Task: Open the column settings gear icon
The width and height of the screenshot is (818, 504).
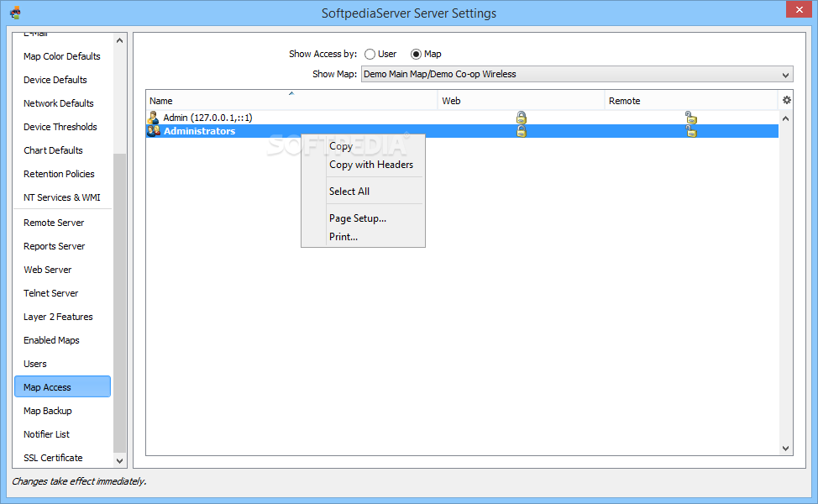Action: click(787, 100)
